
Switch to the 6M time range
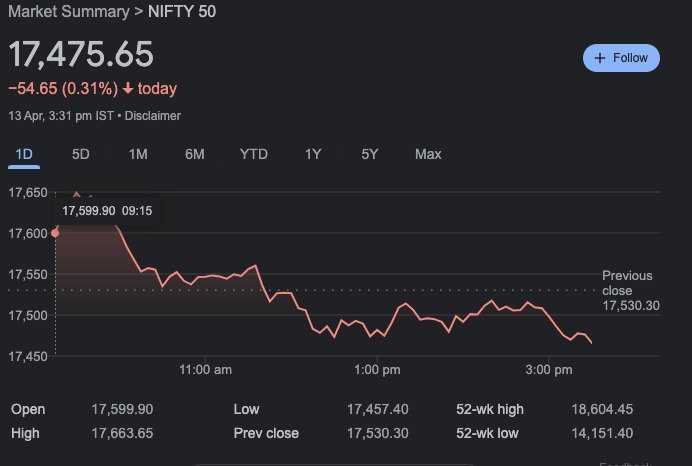click(x=195, y=154)
